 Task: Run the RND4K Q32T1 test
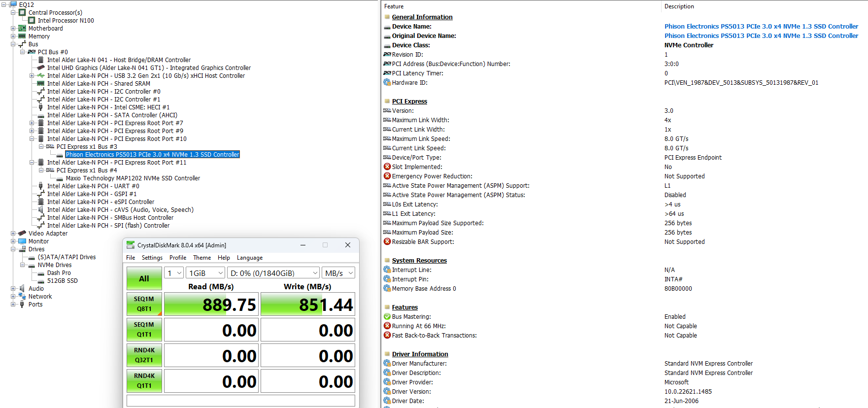coord(144,355)
